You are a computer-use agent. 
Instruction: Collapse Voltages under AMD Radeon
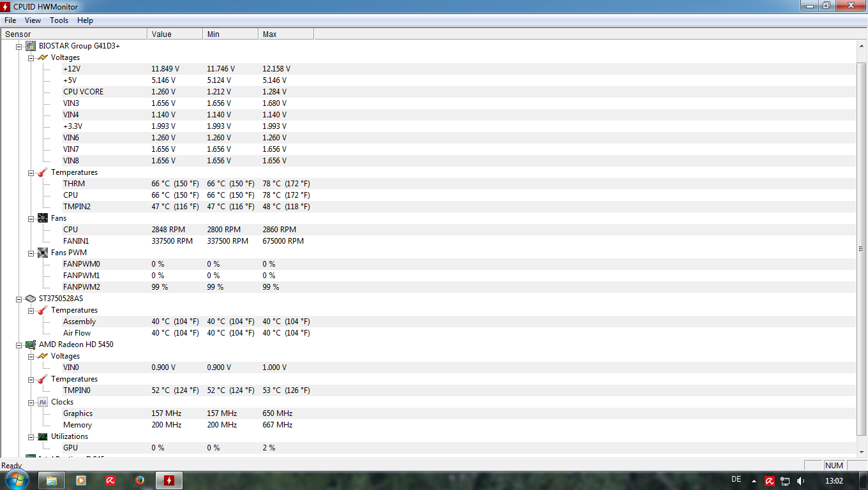31,356
